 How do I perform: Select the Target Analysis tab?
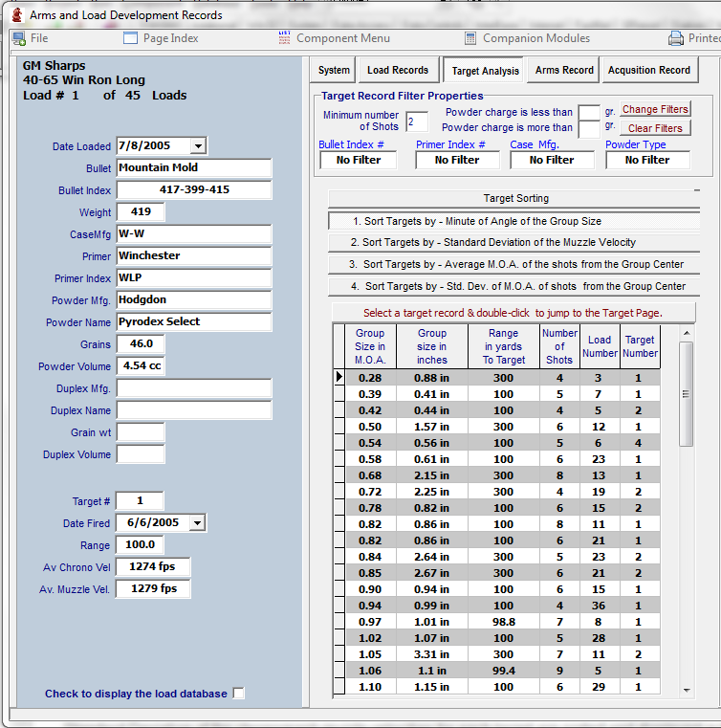click(x=485, y=71)
